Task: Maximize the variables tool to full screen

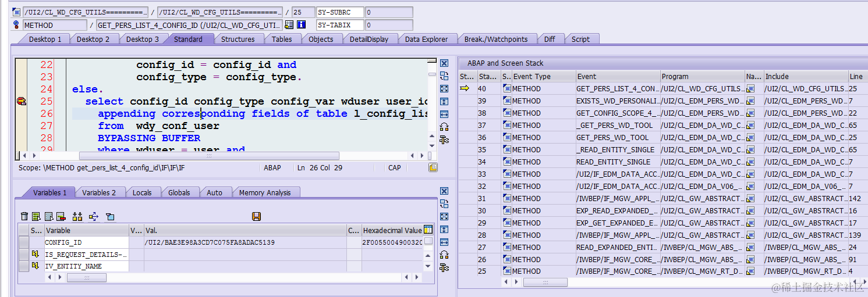Action: click(x=444, y=217)
